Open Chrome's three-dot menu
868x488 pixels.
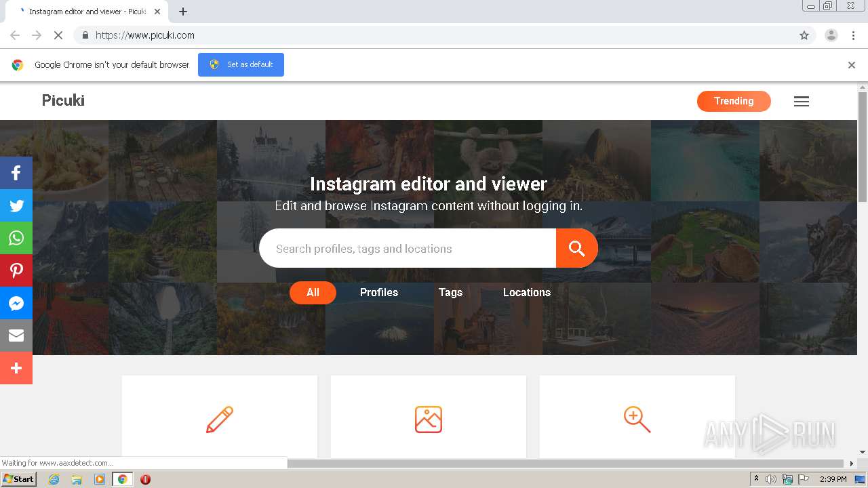853,35
